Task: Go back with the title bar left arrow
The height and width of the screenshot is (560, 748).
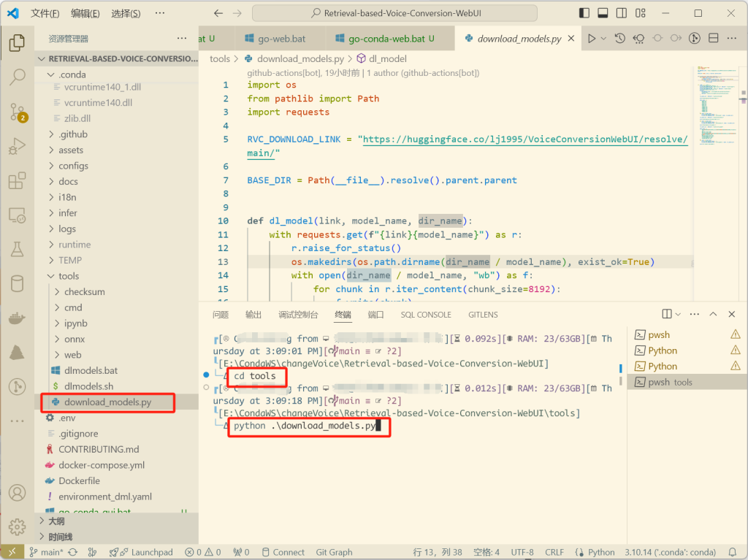Action: coord(218,13)
